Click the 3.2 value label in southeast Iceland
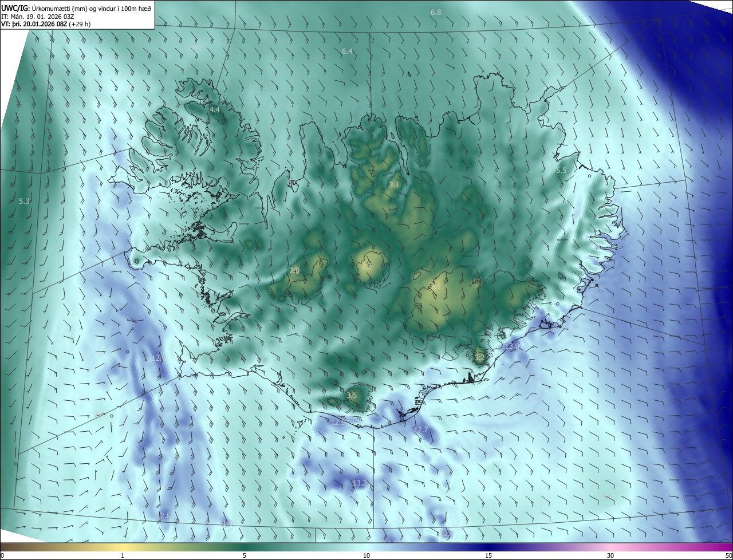The width and height of the screenshot is (733, 560). [x=479, y=357]
